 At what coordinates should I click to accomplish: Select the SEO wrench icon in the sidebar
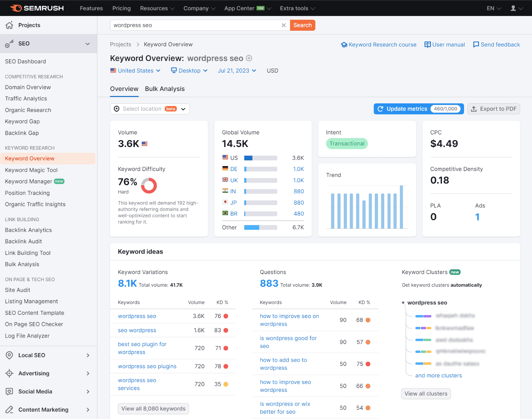[x=9, y=43]
